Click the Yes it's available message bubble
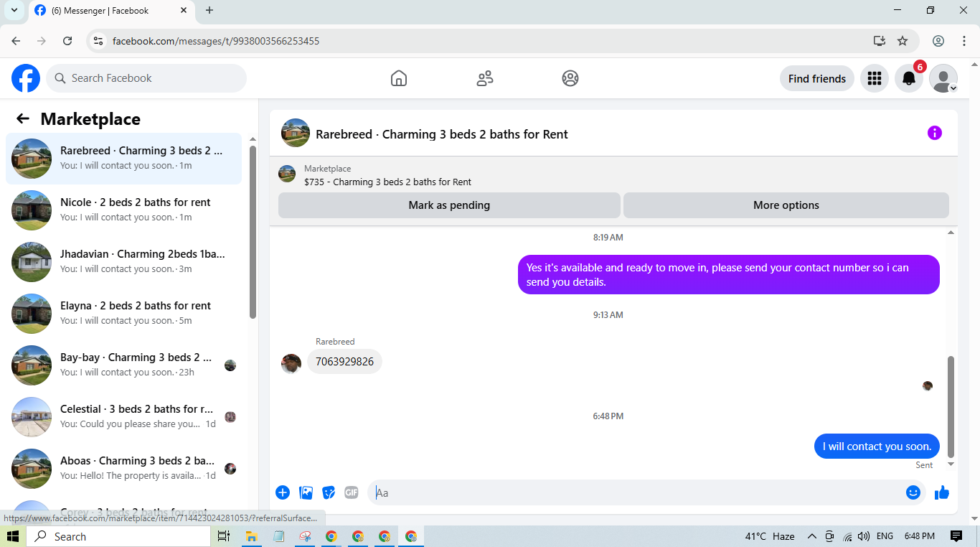Viewport: 980px width, 547px height. (729, 275)
